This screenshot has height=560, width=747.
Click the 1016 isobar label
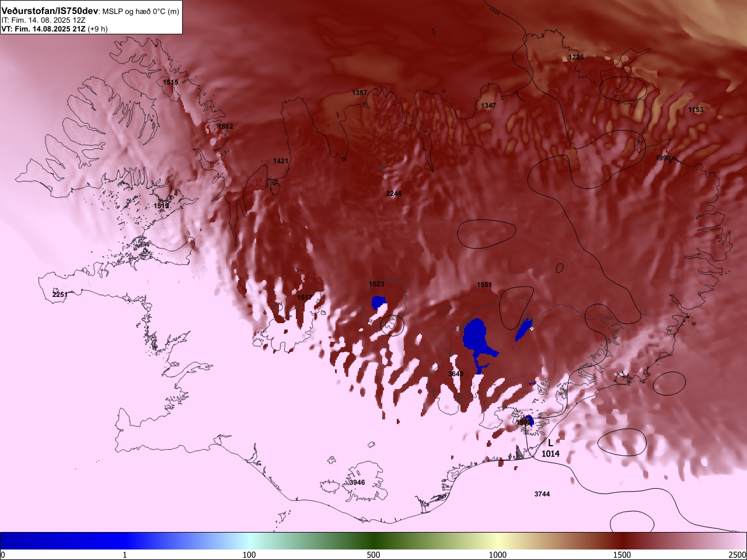(495, 10)
